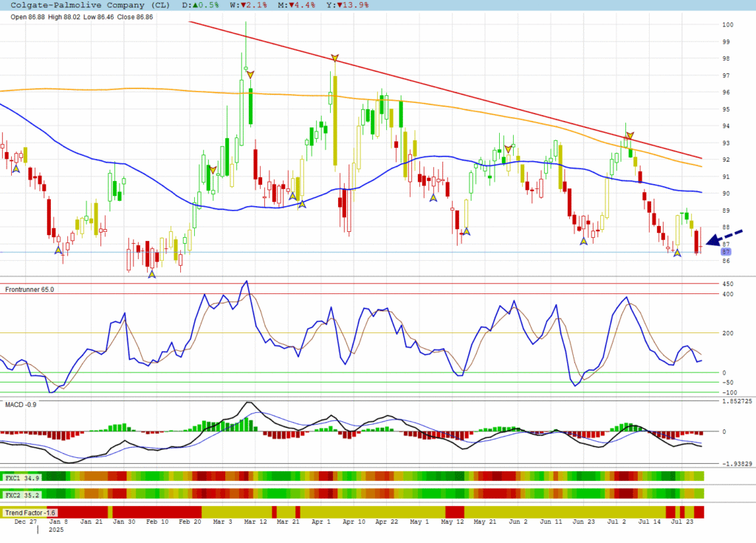
Task: Click the 1.852725 MACD axis maximum
Action: 738,401
